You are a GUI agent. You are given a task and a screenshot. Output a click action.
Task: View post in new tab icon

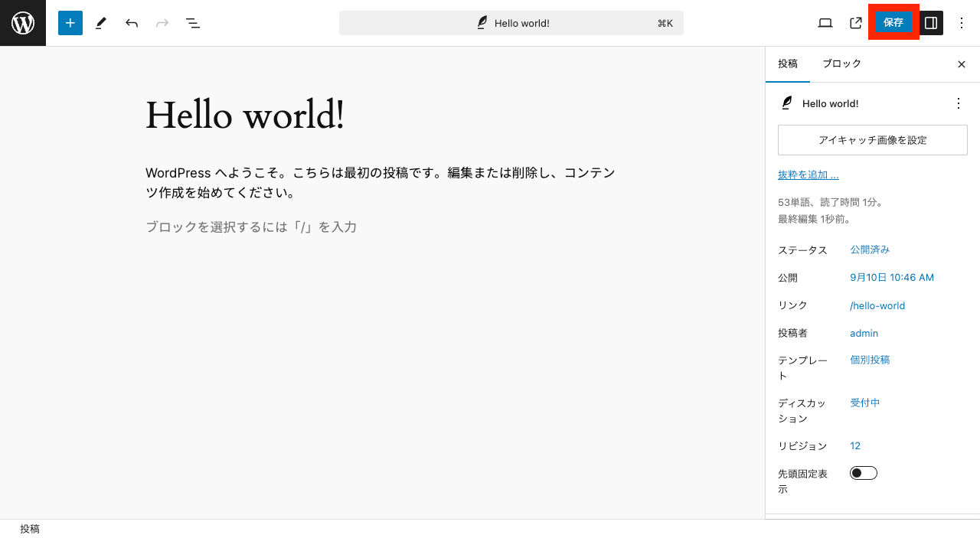click(856, 23)
